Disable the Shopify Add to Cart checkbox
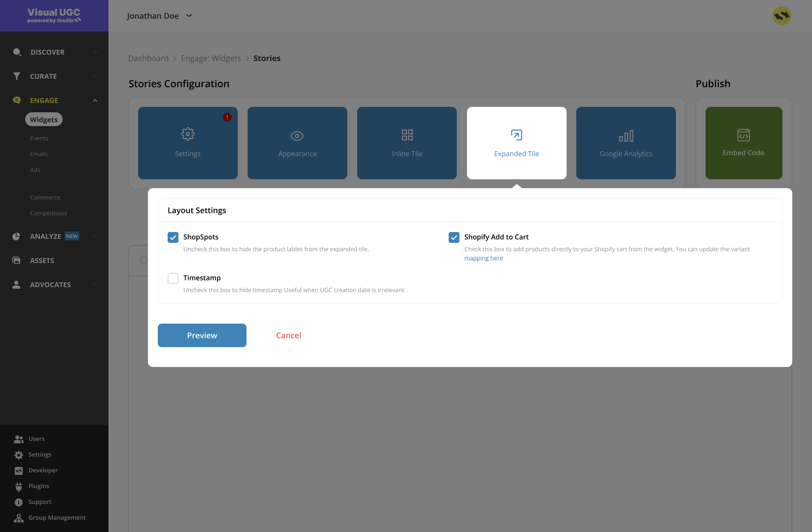The height and width of the screenshot is (532, 812). click(x=454, y=237)
